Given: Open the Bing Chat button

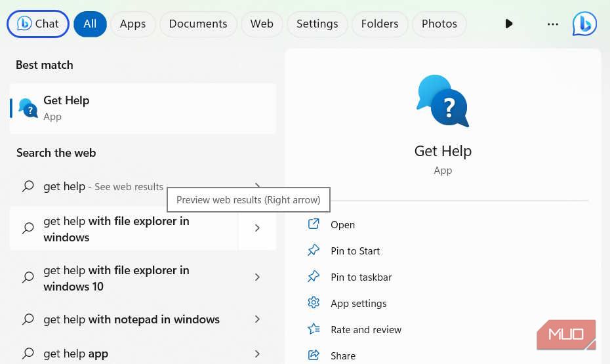Looking at the screenshot, I should [x=38, y=24].
